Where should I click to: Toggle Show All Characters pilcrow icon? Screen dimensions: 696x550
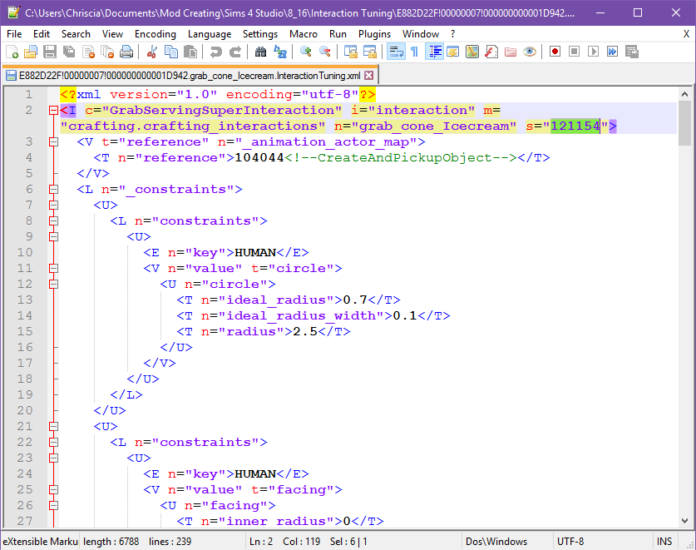pos(414,52)
